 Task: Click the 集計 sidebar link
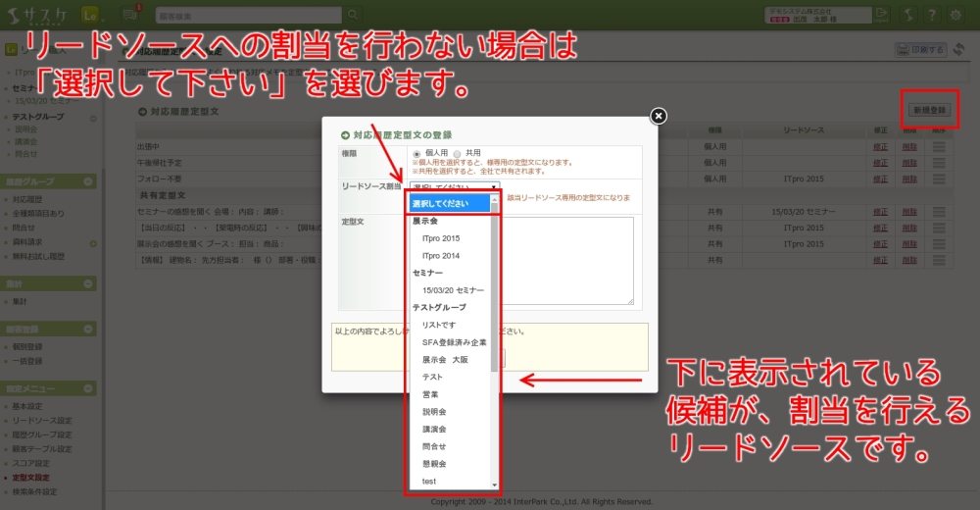pos(20,302)
